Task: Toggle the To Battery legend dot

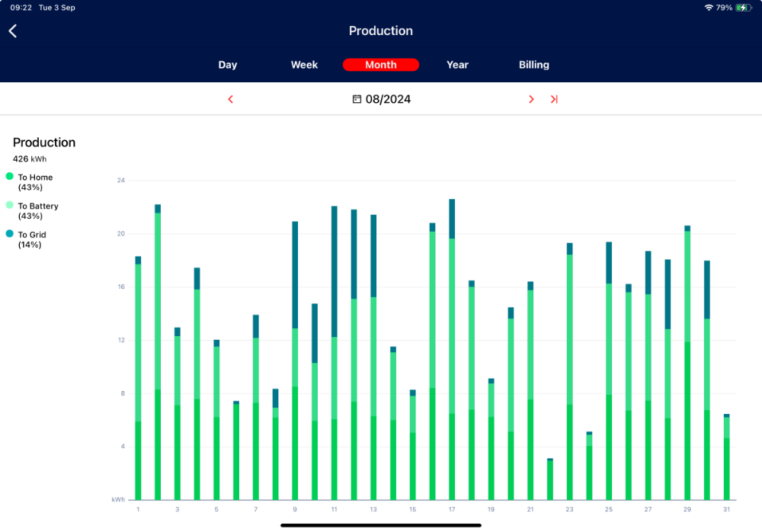Action: (x=10, y=205)
